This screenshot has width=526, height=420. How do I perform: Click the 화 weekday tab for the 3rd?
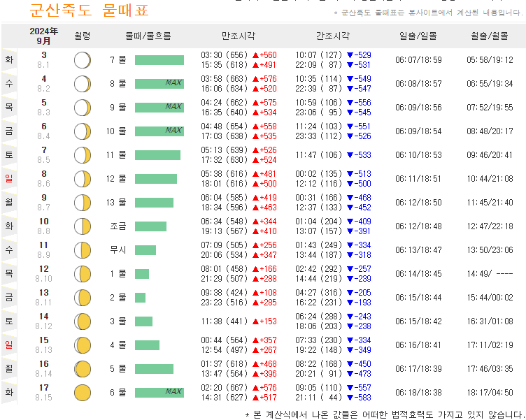coord(9,59)
